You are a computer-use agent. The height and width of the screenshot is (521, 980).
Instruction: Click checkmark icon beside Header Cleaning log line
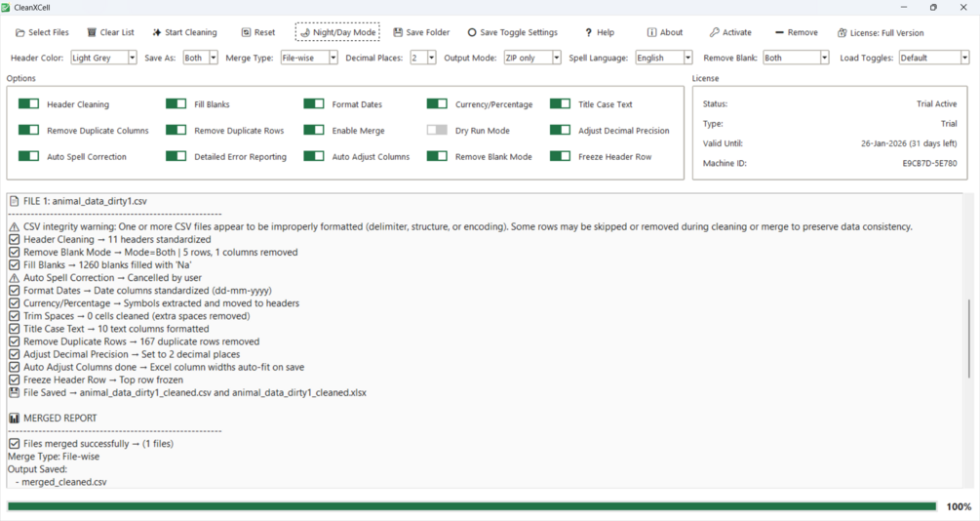coord(14,240)
